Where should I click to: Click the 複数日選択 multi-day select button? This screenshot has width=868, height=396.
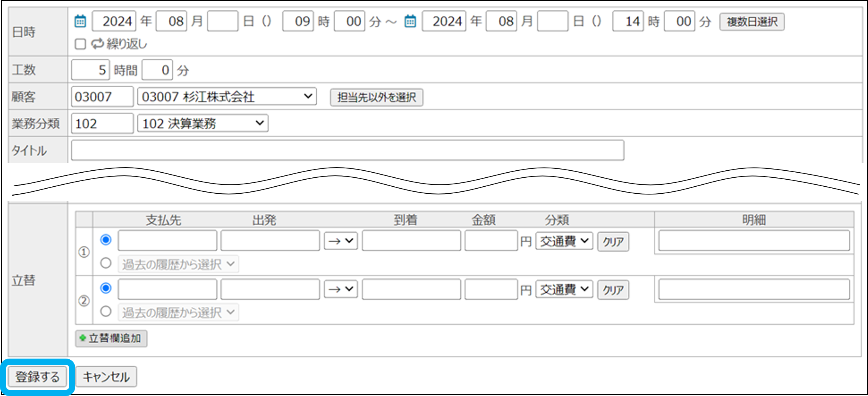point(752,21)
